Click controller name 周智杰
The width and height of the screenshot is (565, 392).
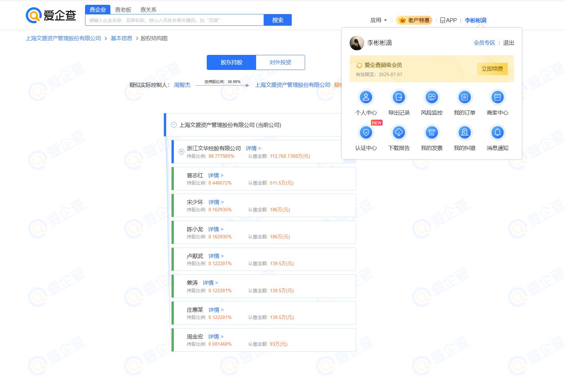(x=182, y=85)
